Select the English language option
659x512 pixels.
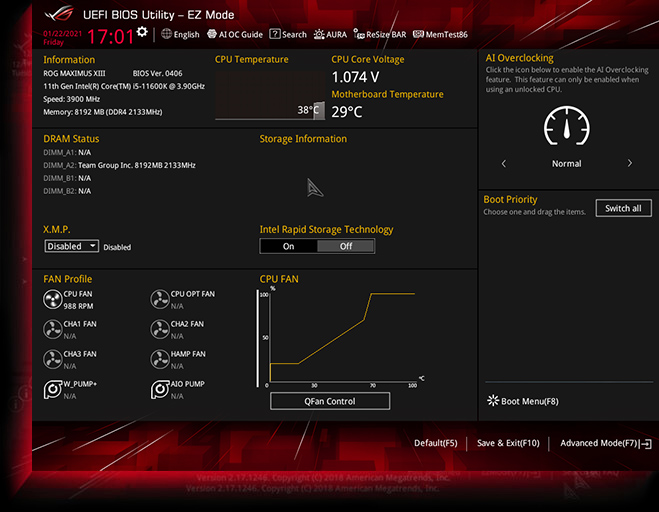click(x=187, y=34)
